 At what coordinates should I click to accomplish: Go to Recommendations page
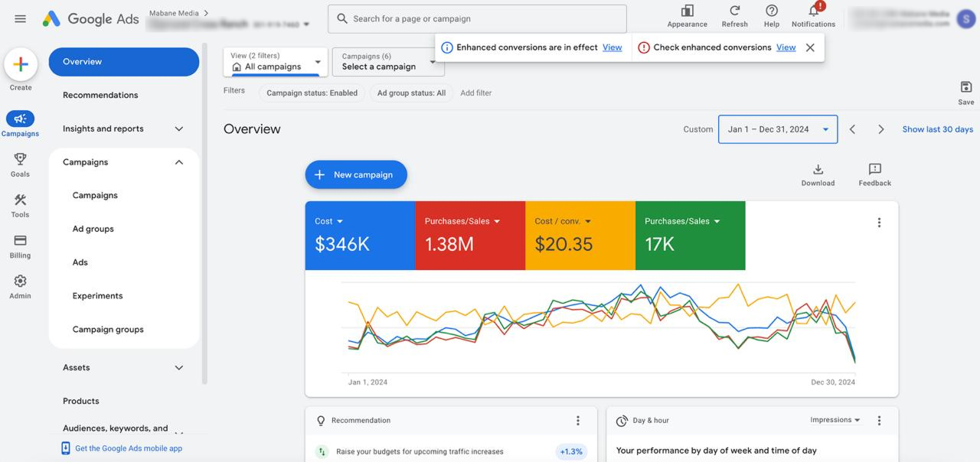pyautogui.click(x=100, y=95)
